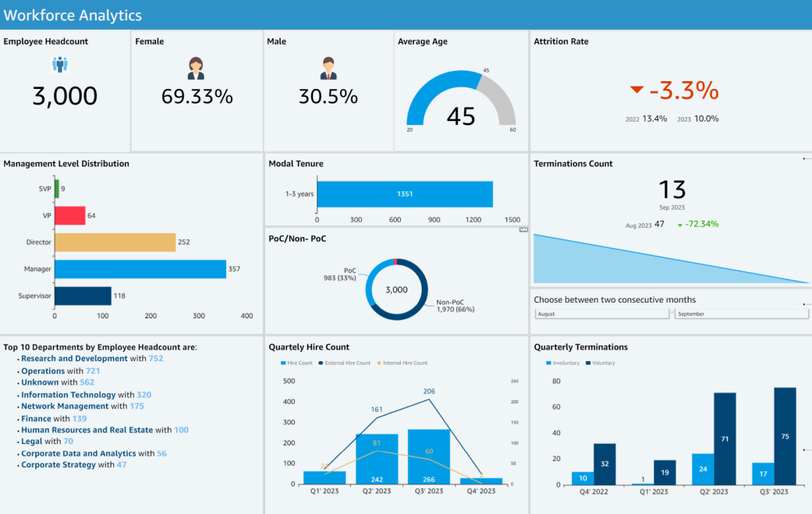Select the Q2' 2023 voluntary bar labeled 71
812x514 pixels.
coord(725,439)
